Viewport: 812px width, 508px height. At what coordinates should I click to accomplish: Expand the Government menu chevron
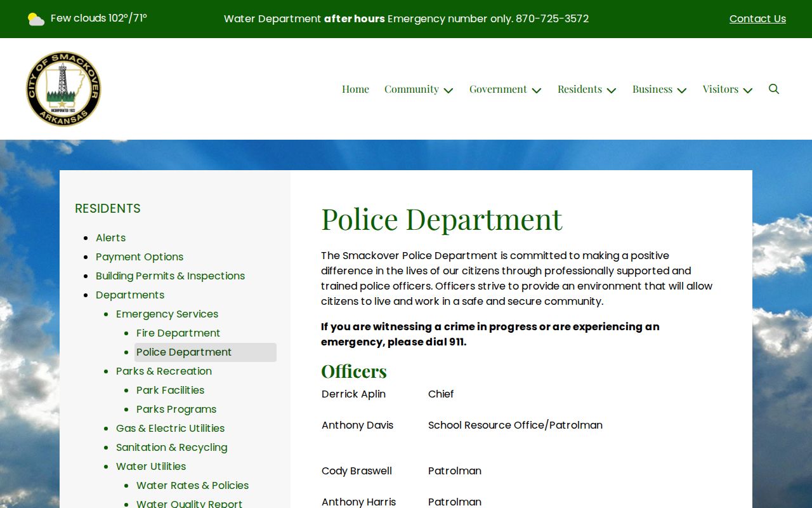(537, 90)
